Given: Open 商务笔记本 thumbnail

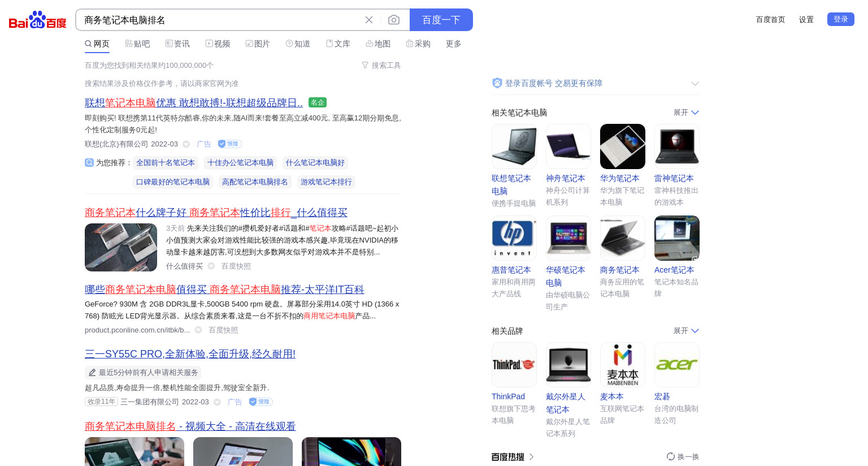Looking at the screenshot, I should point(623,238).
